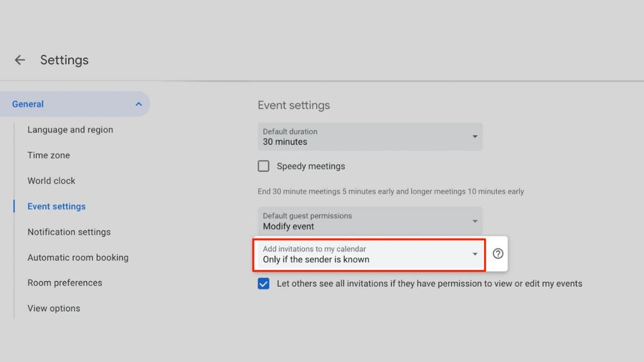Click the back arrow to leave Settings

[x=19, y=60]
